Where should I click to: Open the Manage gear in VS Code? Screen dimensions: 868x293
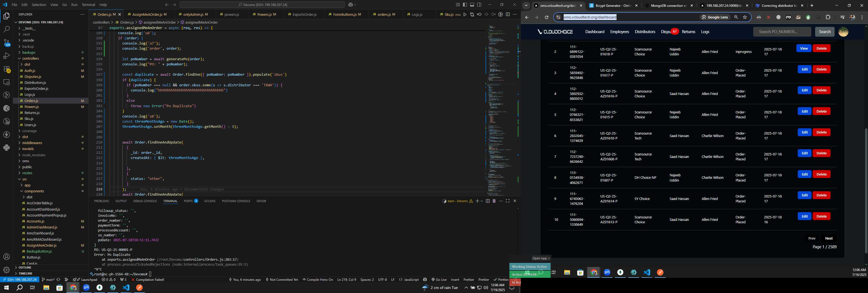point(7,270)
